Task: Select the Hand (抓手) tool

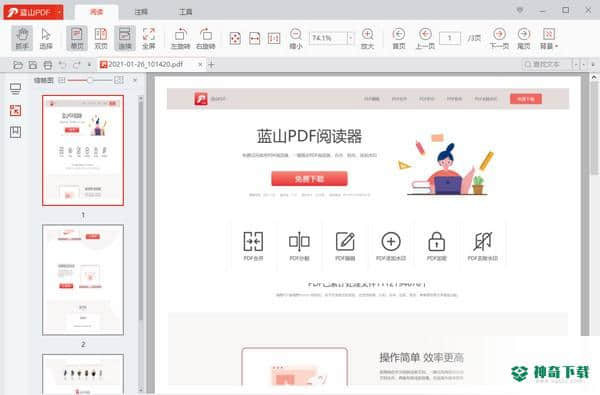Action: pyautogui.click(x=22, y=38)
